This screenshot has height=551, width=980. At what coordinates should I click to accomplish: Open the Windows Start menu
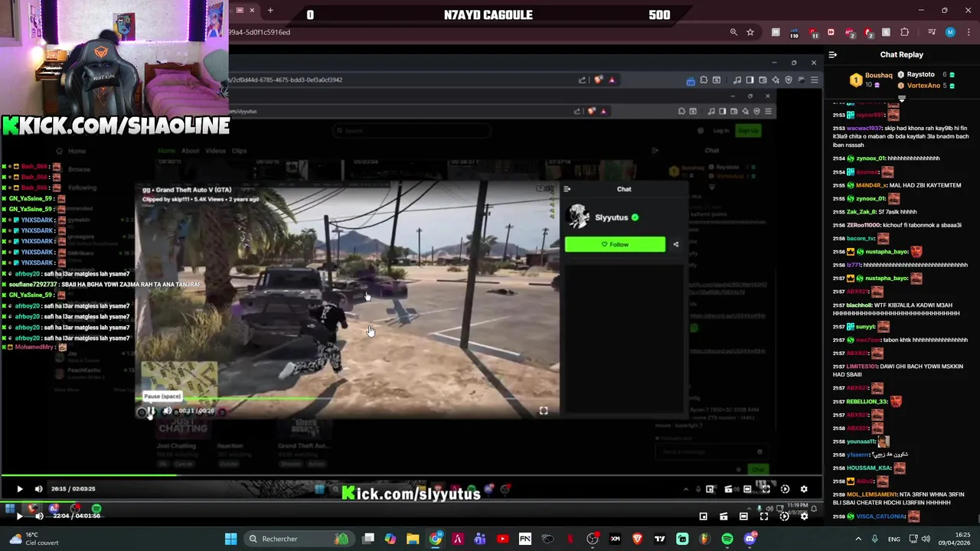pos(230,539)
